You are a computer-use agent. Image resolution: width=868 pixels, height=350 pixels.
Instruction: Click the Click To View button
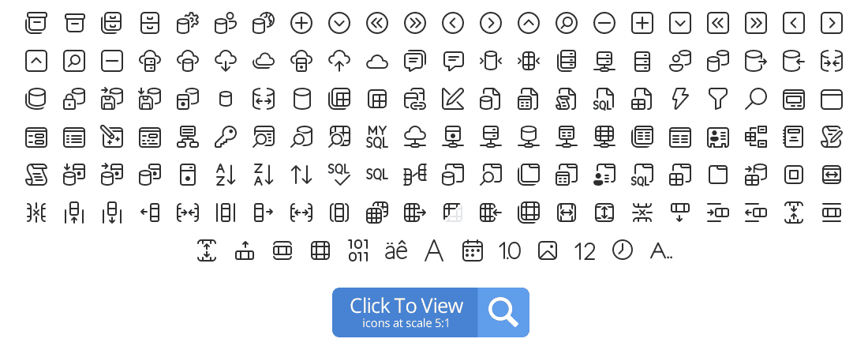pyautogui.click(x=431, y=312)
